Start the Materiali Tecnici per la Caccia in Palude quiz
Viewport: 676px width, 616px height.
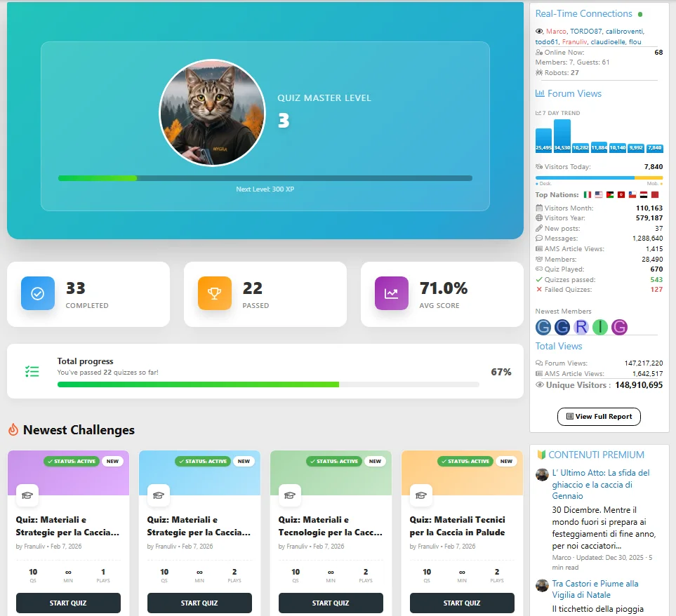coord(462,603)
